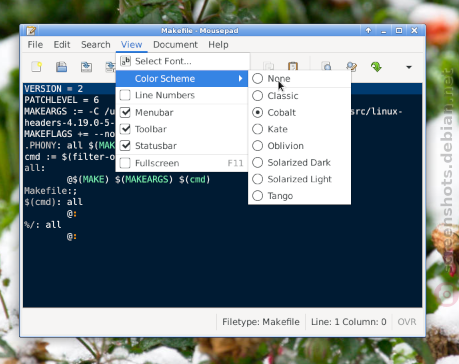
Task: Open the File menu
Action: point(35,45)
